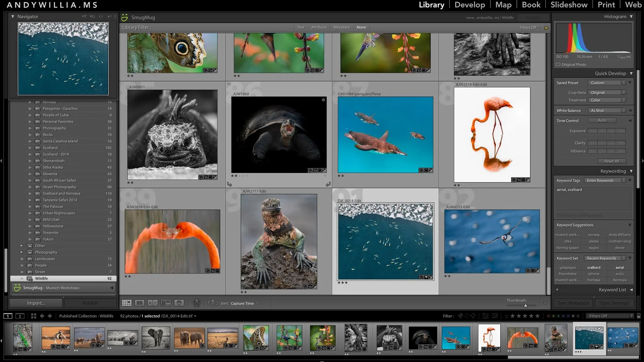Open the Saved Preset Custom dropdown
The width and height of the screenshot is (644, 362).
tap(607, 83)
